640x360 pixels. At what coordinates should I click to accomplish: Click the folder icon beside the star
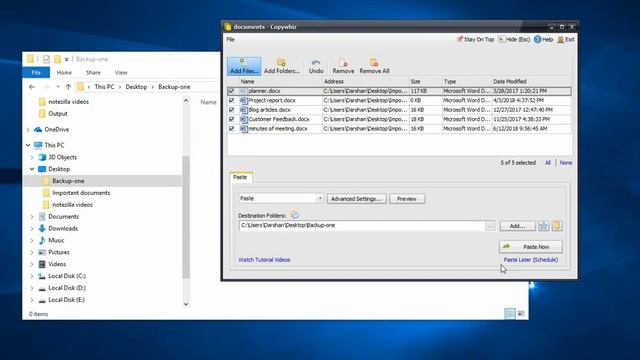pyautogui.click(x=558, y=226)
